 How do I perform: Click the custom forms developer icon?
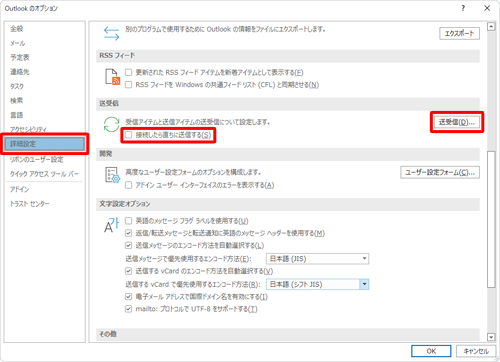112,175
